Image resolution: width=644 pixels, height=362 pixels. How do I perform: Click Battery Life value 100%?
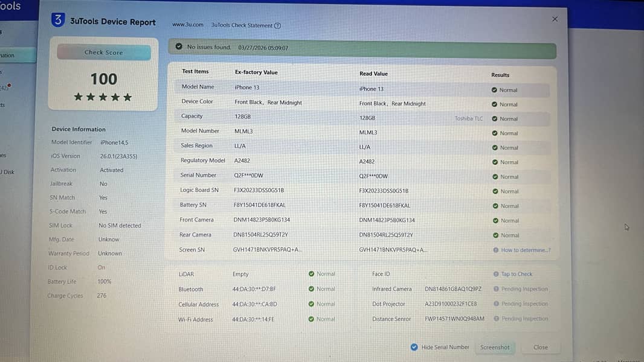[x=105, y=282]
